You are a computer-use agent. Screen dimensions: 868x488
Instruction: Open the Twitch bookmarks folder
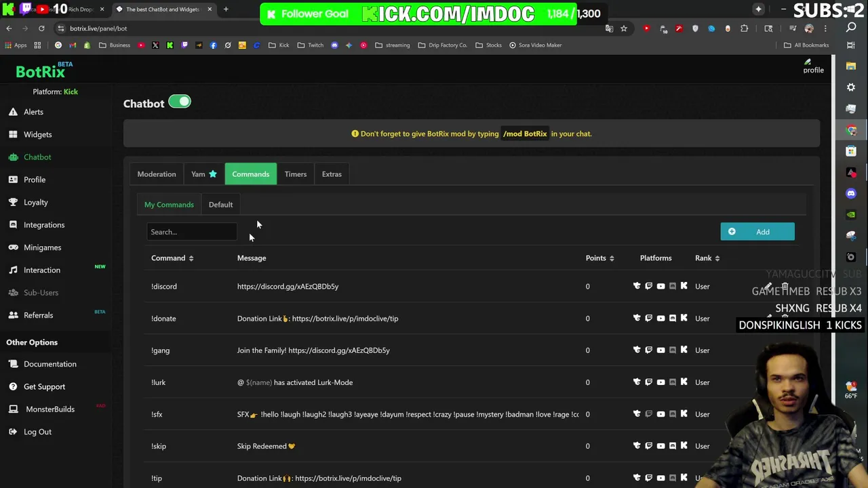point(310,45)
